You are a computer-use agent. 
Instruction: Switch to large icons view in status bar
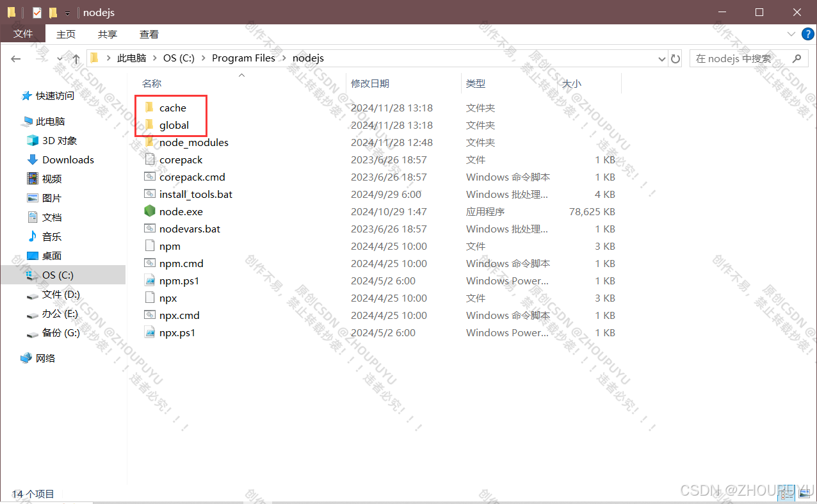(x=805, y=494)
